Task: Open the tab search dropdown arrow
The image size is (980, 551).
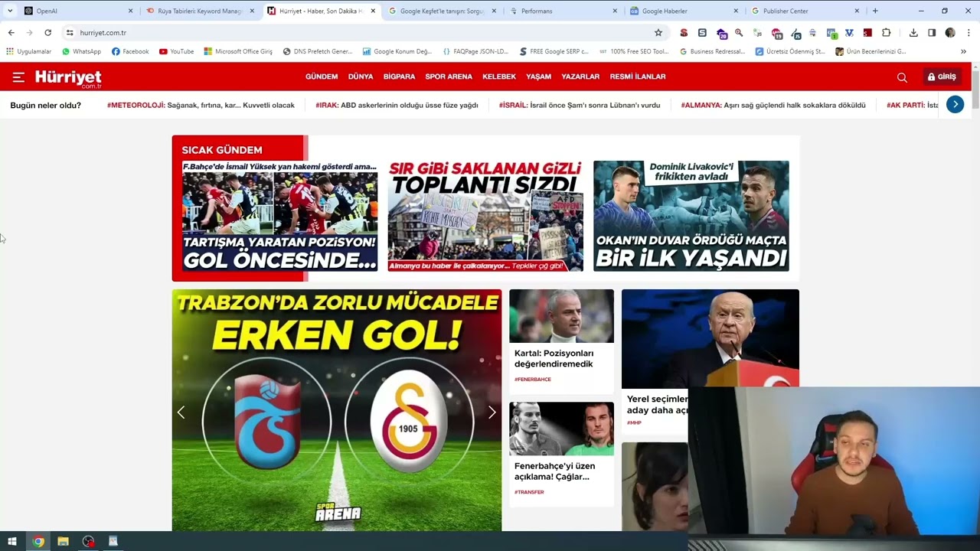Action: pos(10,11)
